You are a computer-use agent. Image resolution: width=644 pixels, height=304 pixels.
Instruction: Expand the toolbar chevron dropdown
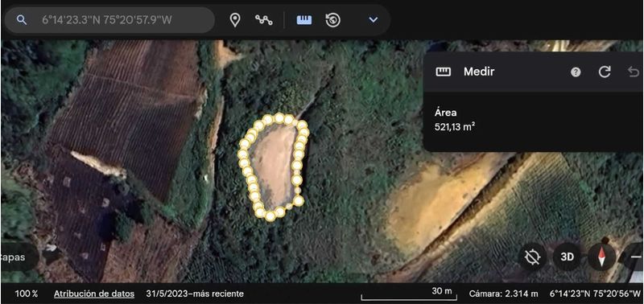(x=373, y=19)
